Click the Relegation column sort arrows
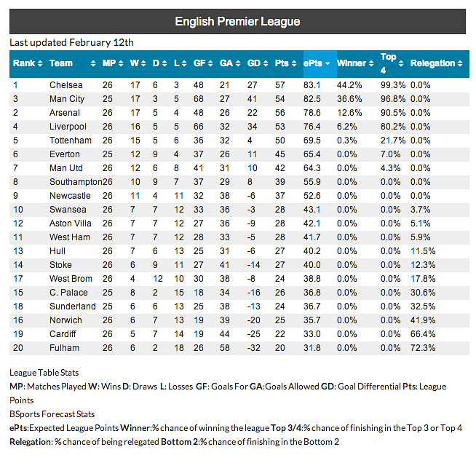476x455 pixels. (x=460, y=63)
